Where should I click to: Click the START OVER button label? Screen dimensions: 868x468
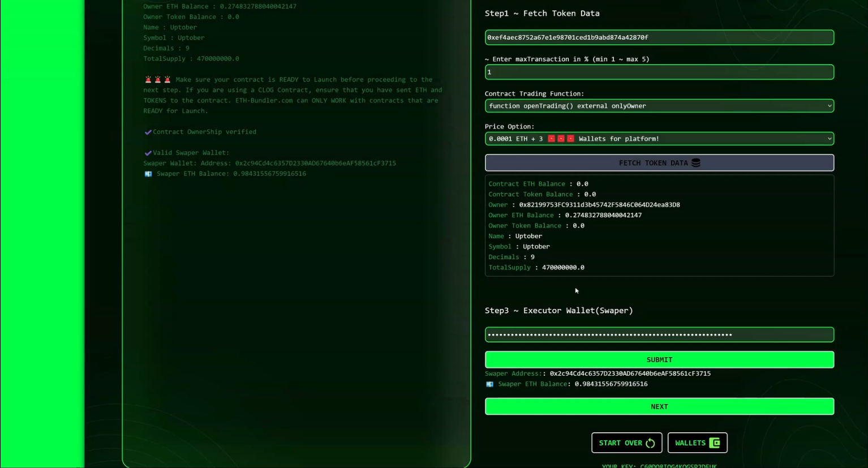click(620, 443)
